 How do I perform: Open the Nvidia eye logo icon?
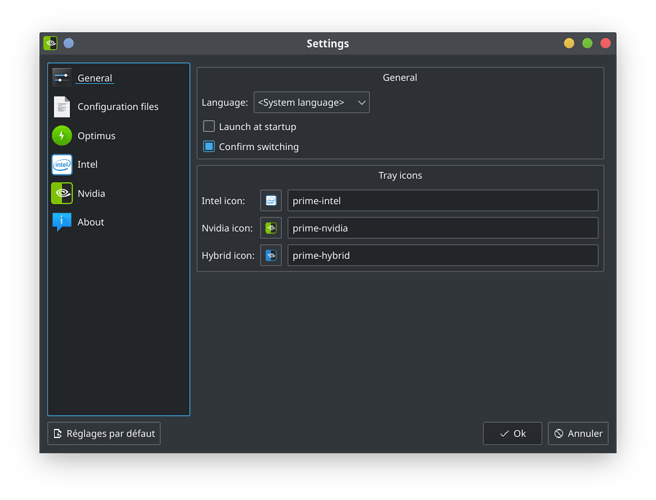coord(62,193)
